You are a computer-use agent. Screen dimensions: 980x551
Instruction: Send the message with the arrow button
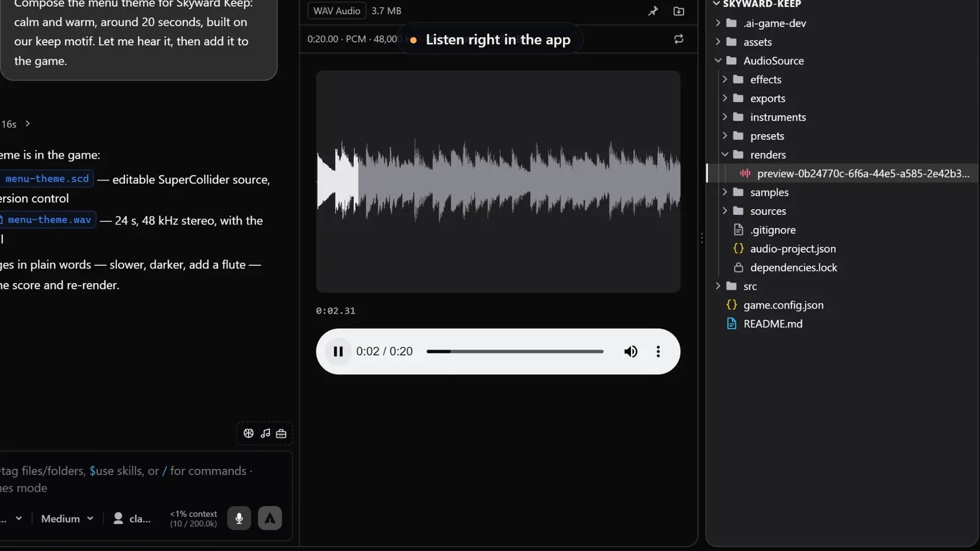pyautogui.click(x=269, y=519)
